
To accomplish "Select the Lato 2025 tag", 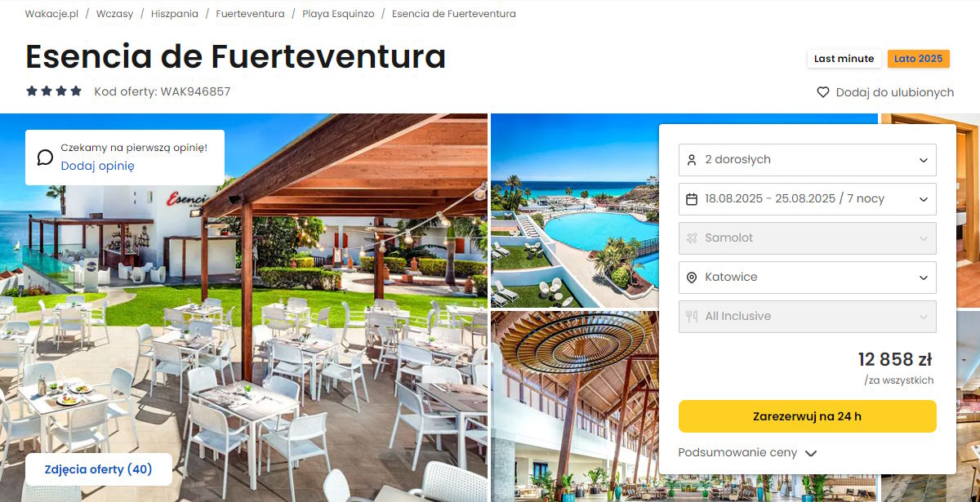I will click(x=918, y=59).
